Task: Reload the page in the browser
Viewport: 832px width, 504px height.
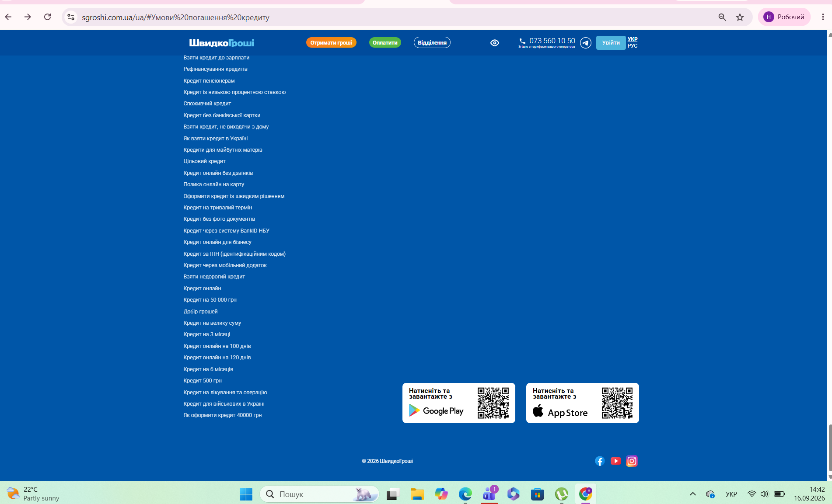Action: [x=48, y=17]
